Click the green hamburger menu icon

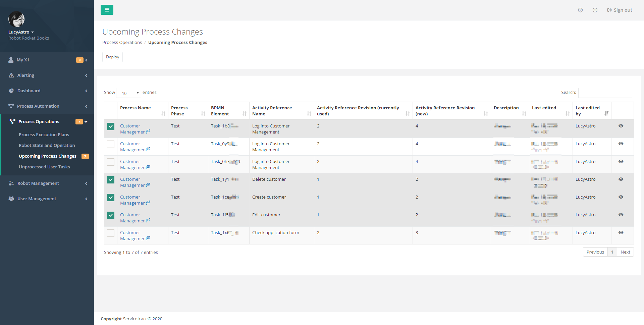107,10
